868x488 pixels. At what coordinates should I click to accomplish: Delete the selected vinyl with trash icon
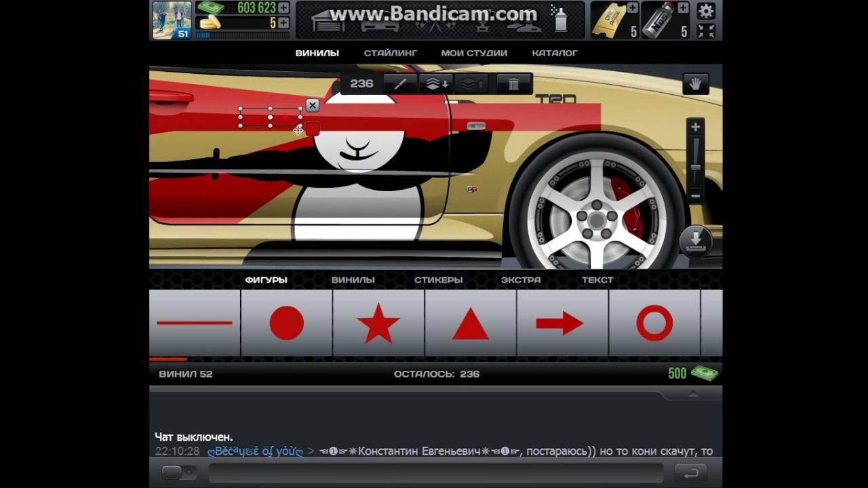point(513,83)
